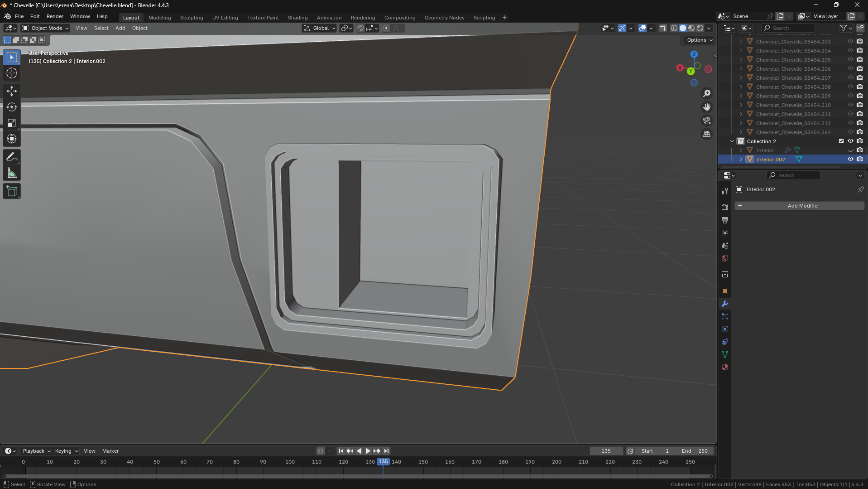Select the Add Cube tool
Screen dimensions: 868x489
pos(12,191)
